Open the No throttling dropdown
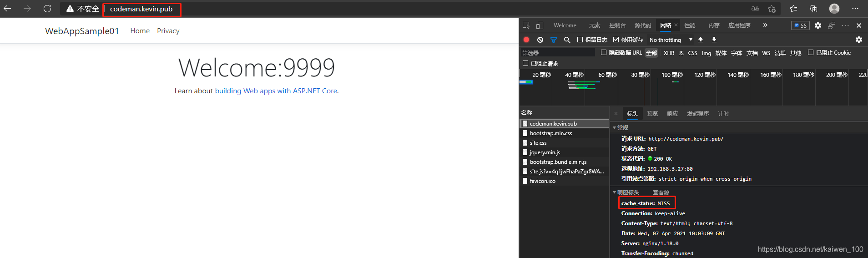 pyautogui.click(x=671, y=40)
